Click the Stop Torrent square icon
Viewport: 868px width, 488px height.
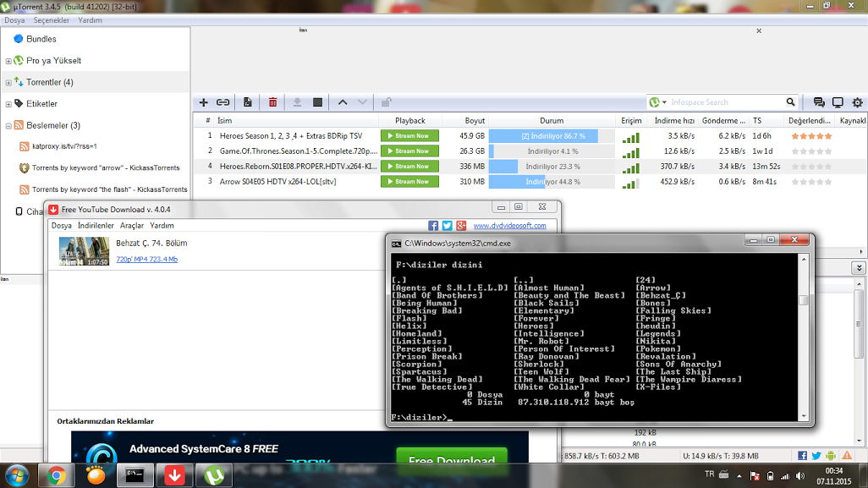pyautogui.click(x=317, y=102)
